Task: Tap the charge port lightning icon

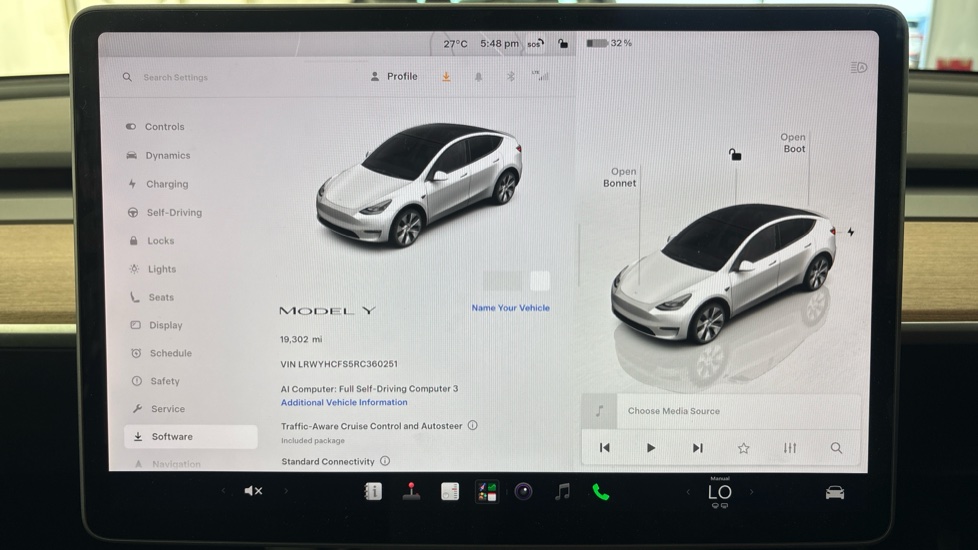Action: pyautogui.click(x=850, y=232)
